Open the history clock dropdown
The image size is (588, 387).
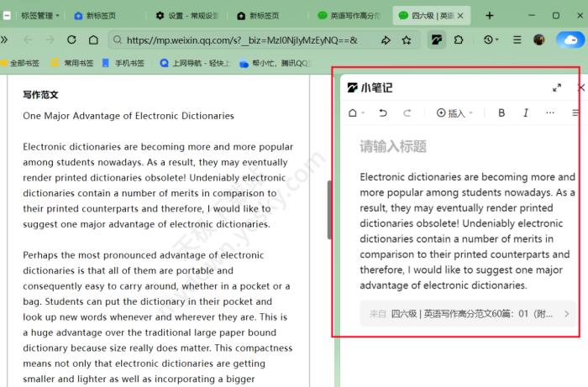(x=491, y=39)
